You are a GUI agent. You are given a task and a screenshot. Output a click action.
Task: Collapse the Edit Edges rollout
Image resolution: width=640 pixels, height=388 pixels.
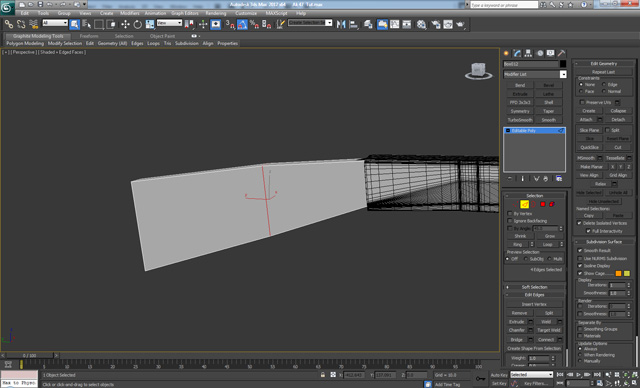point(534,295)
